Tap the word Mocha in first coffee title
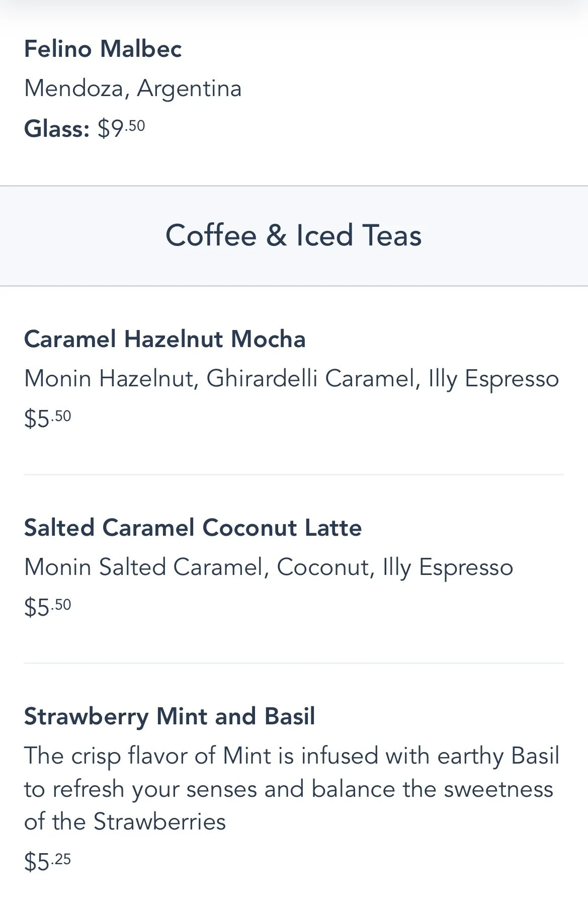Image resolution: width=588 pixels, height=914 pixels. (x=268, y=339)
